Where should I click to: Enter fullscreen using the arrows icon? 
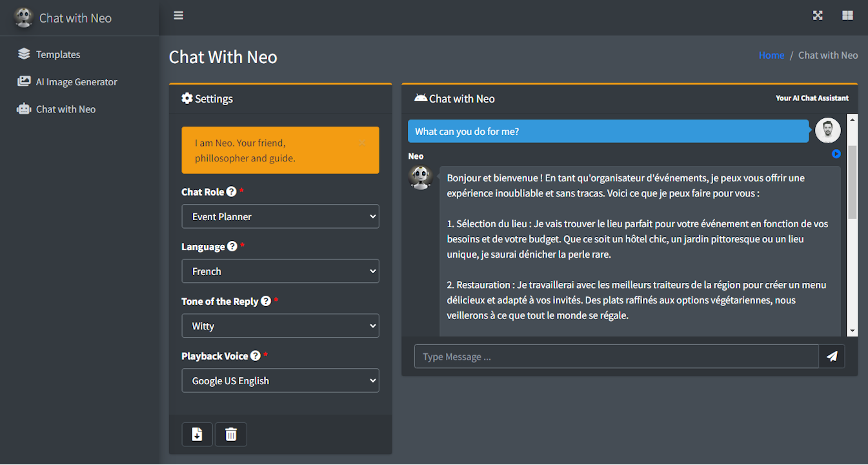(818, 14)
